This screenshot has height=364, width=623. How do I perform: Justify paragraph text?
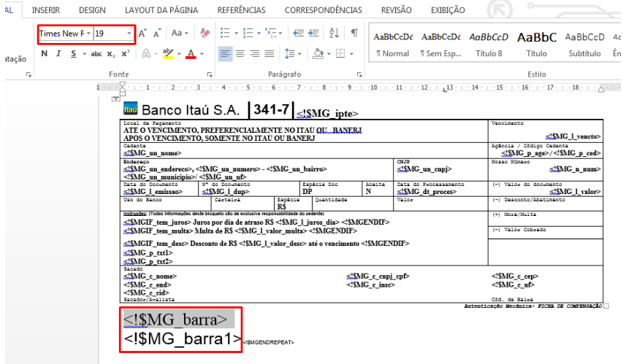tap(270, 53)
